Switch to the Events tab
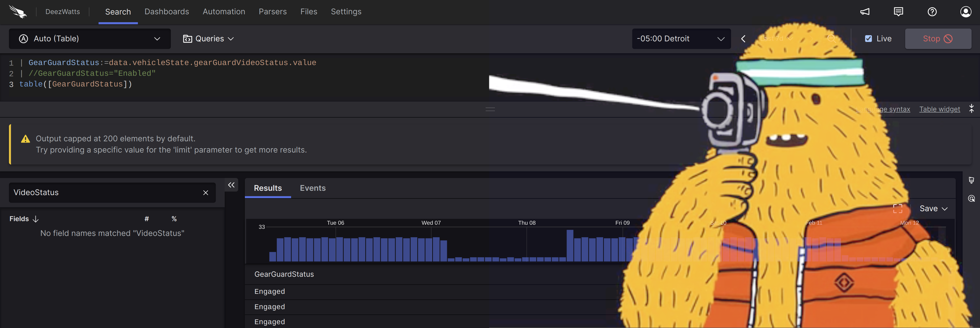980x328 pixels. 312,188
